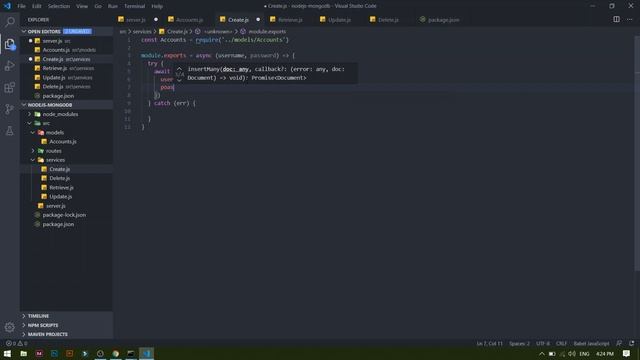Open server.js in the project tree
This screenshot has width=640, height=360.
[x=67, y=206]
